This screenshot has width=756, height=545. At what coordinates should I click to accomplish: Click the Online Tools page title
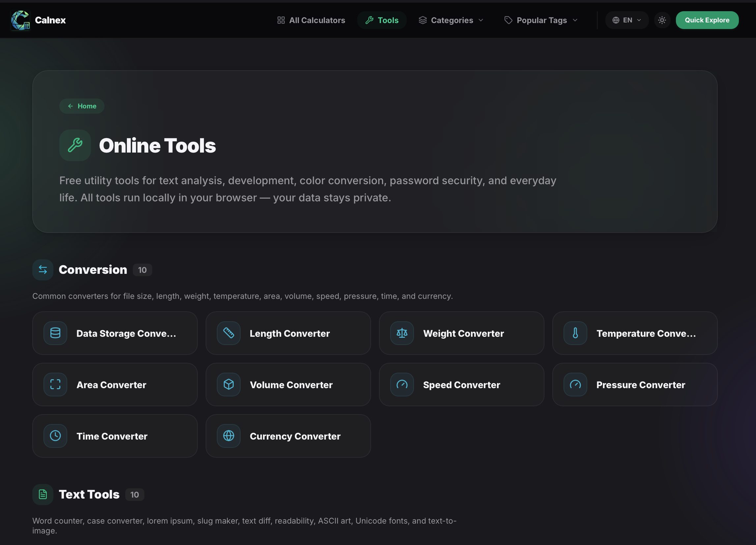pyautogui.click(x=157, y=146)
